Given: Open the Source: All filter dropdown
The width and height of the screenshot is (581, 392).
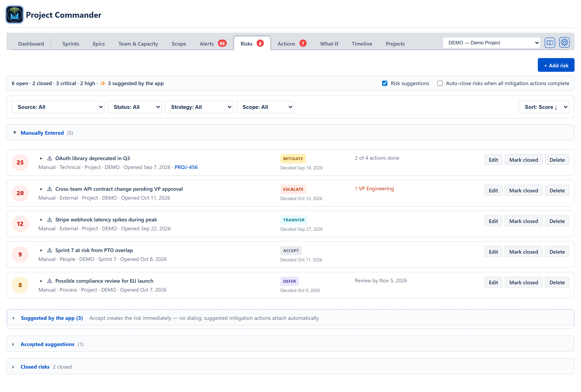Looking at the screenshot, I should click(x=58, y=107).
